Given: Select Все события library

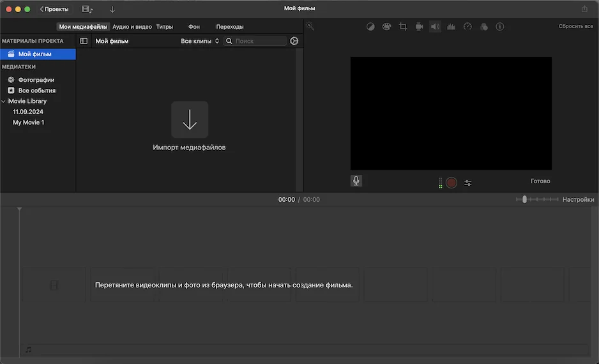Looking at the screenshot, I should [x=36, y=91].
